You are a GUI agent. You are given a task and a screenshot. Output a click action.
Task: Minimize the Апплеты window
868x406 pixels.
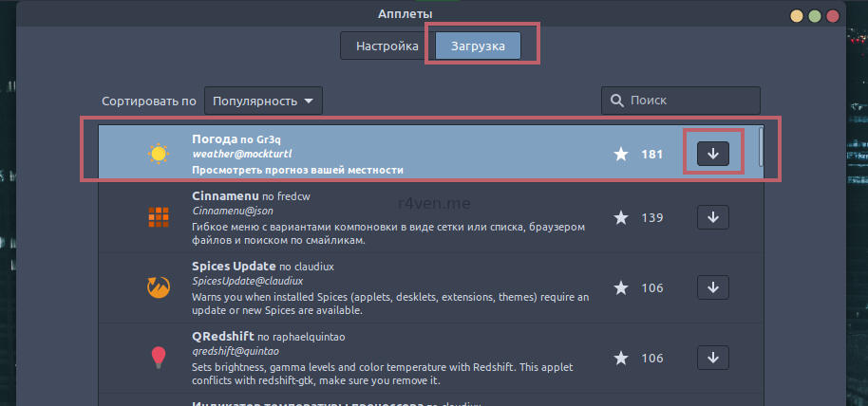pos(794,15)
